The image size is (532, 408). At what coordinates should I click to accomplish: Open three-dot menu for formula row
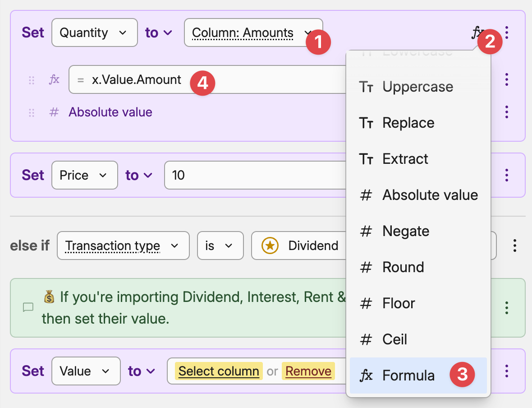(507, 79)
